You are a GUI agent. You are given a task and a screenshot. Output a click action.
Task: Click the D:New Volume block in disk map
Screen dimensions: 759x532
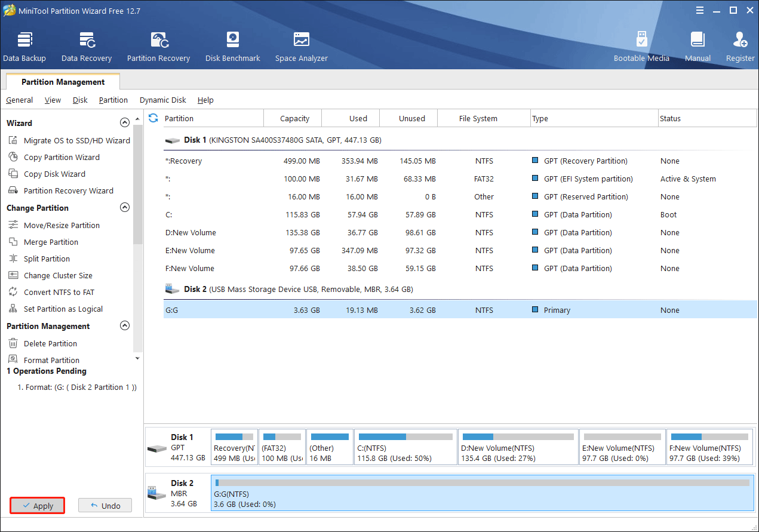coord(518,447)
